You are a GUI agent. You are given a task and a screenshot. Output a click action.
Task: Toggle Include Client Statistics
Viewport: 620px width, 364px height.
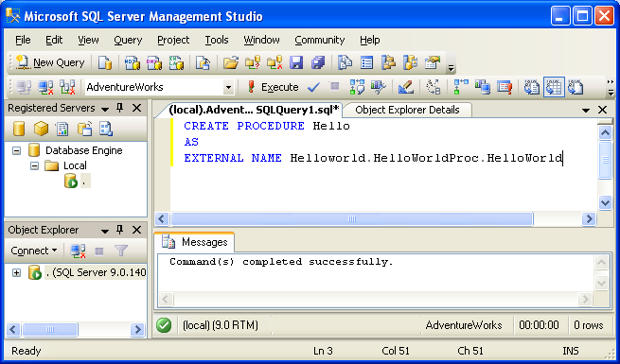pos(483,87)
